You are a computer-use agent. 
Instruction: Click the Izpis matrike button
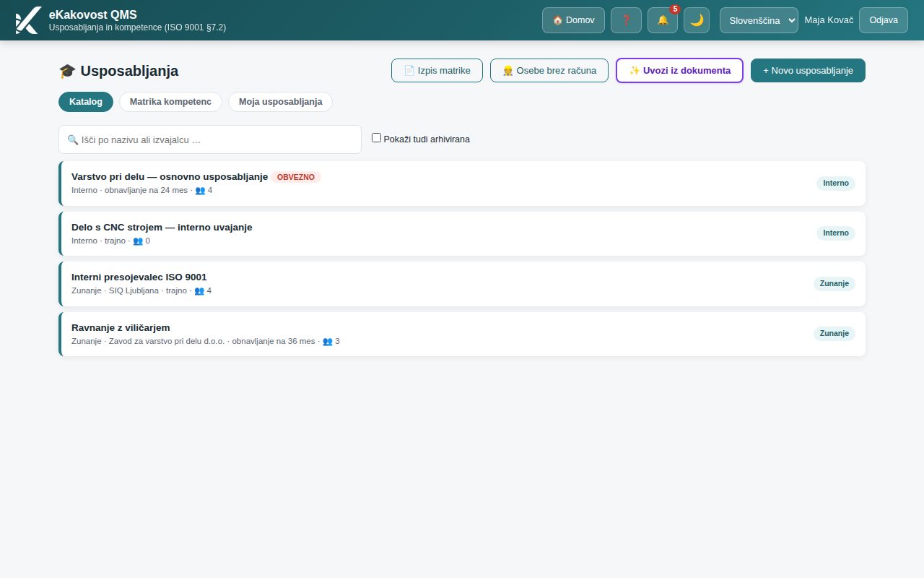click(437, 71)
